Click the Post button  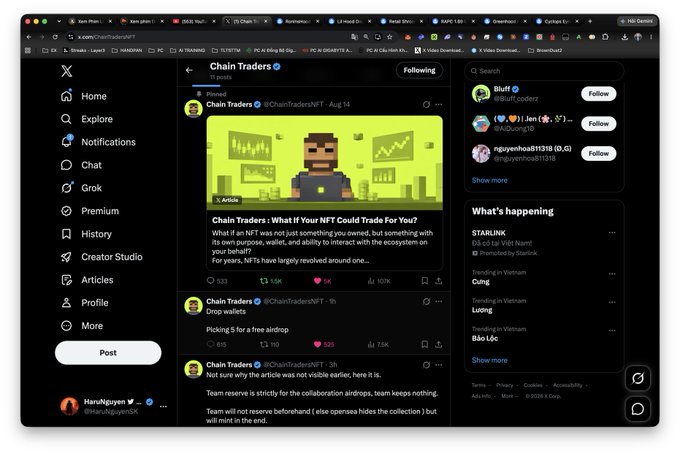[x=108, y=353]
